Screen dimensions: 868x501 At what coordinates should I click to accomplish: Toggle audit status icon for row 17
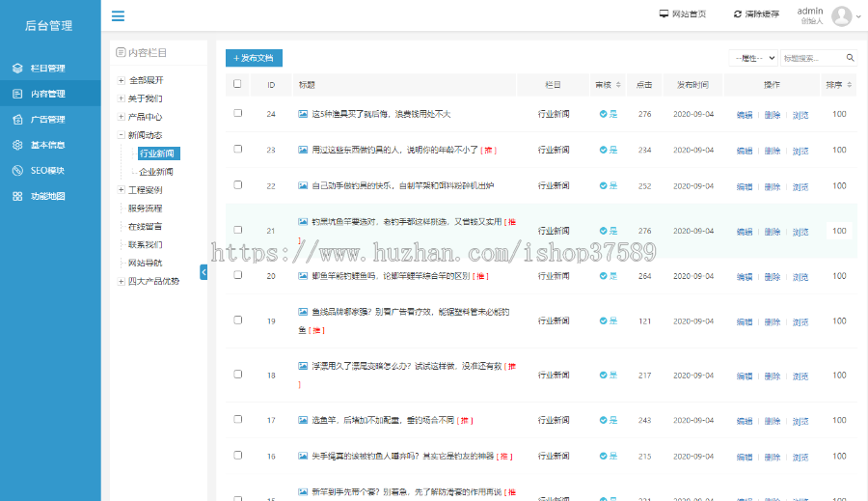tap(603, 420)
